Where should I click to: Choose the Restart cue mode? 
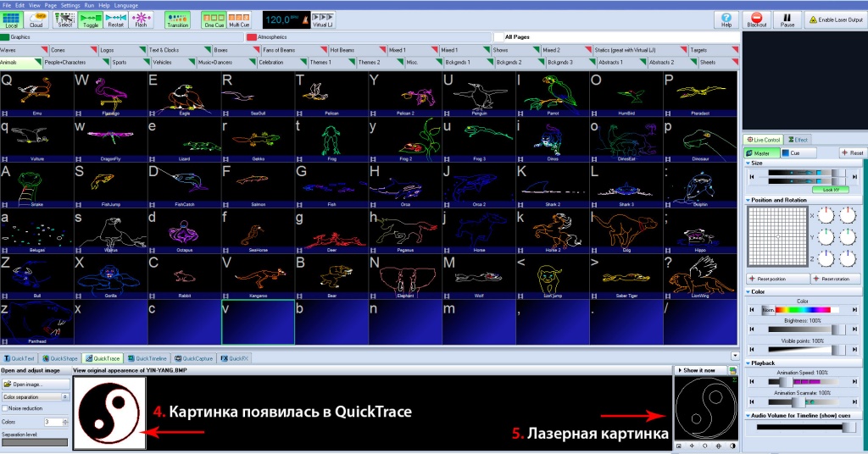coord(115,20)
